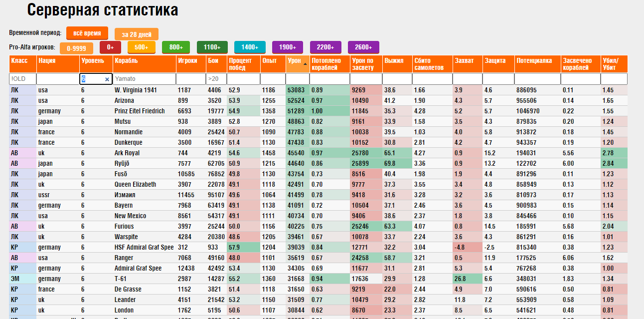Select the Ark Royal ship name
The height and width of the screenshot is (319, 644).
click(x=127, y=153)
